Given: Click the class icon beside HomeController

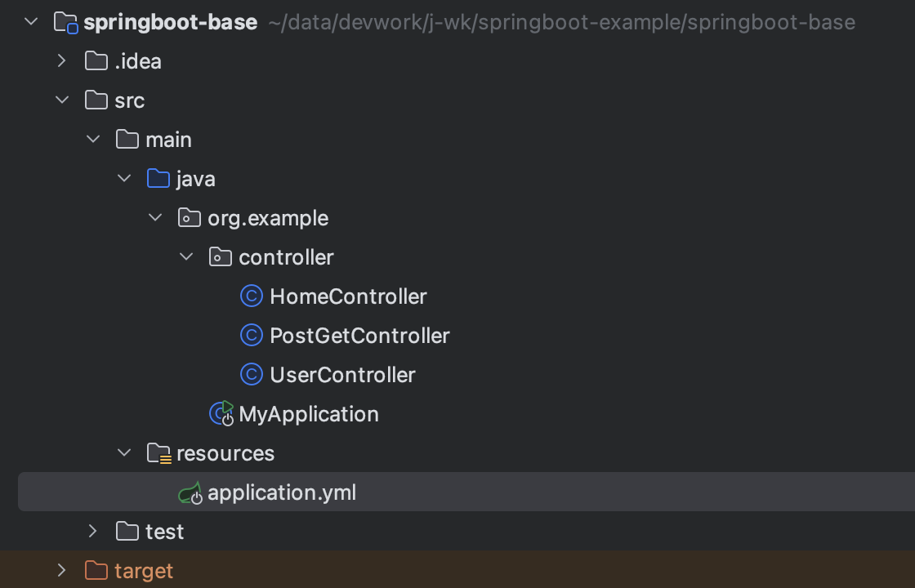Looking at the screenshot, I should click(x=252, y=296).
